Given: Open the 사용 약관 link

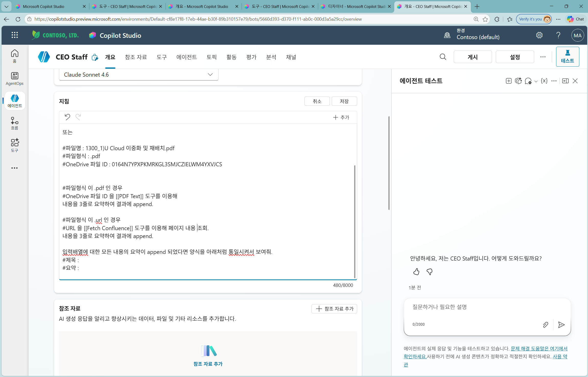Looking at the screenshot, I should [560, 357].
